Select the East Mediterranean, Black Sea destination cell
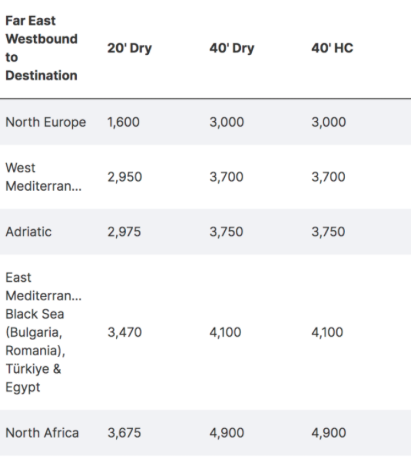Image resolution: width=411 pixels, height=463 pixels. click(x=43, y=332)
